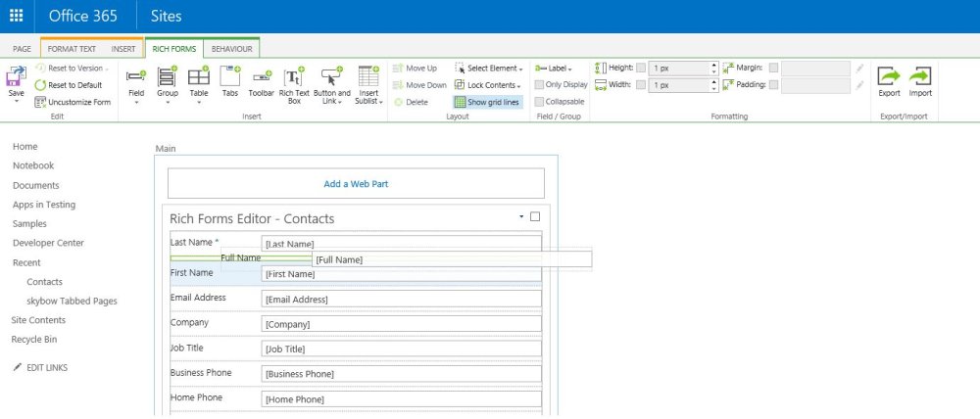The image size is (980, 419).
Task: Click the pencil icon beside Margin field
Action: click(x=860, y=69)
